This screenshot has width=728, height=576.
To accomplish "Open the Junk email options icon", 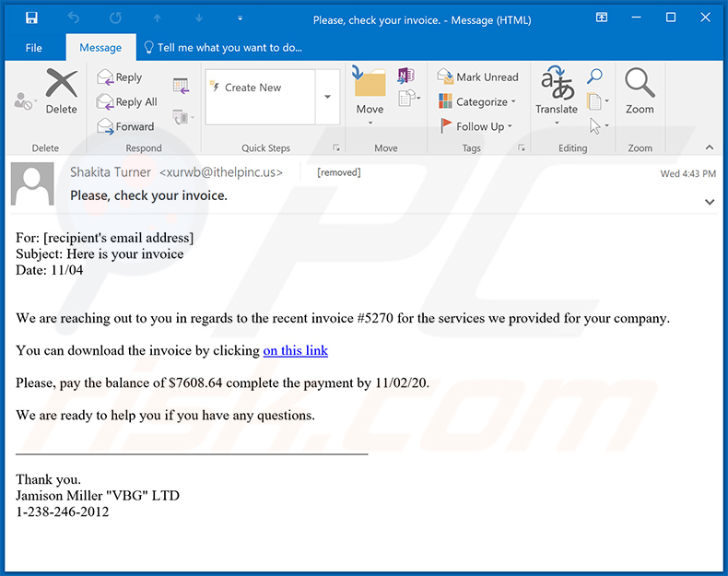I will [x=24, y=100].
